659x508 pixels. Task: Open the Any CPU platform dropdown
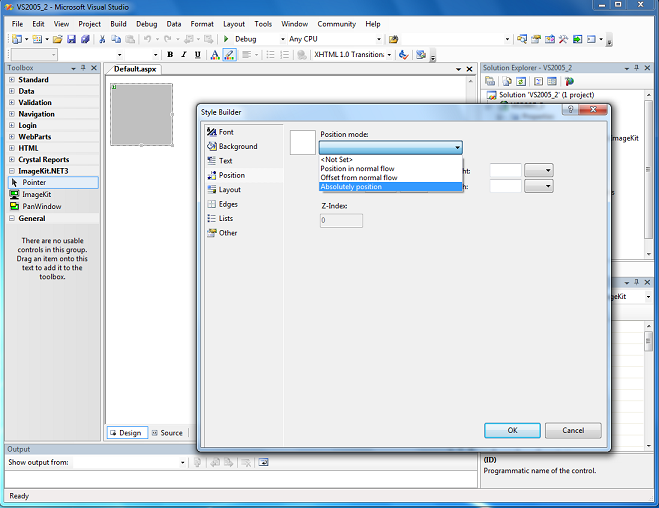pos(379,39)
